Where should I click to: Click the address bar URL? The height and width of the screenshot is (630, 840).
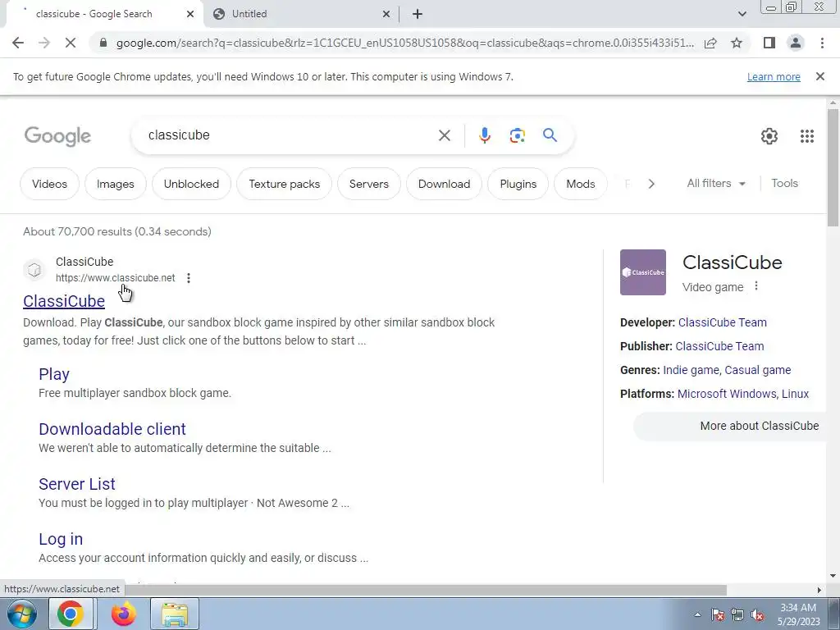coord(404,43)
